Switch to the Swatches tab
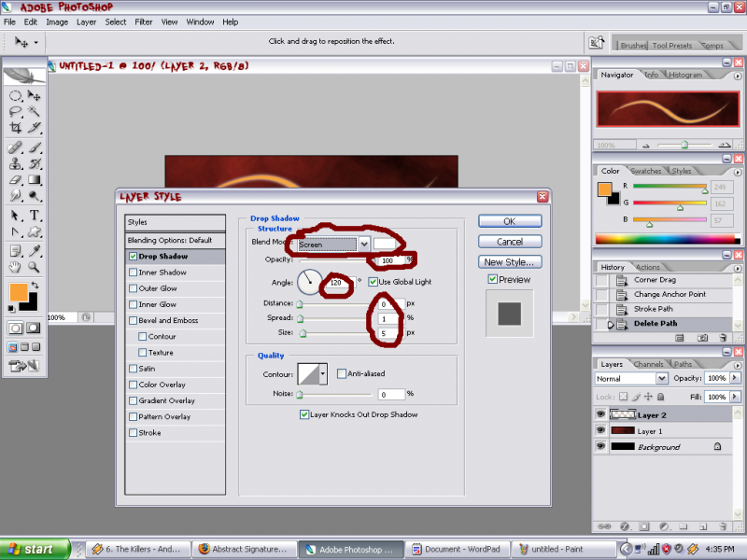Screen dimensions: 747x560 [x=645, y=171]
